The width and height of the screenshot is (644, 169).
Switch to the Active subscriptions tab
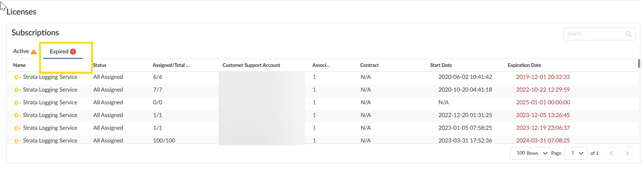[x=21, y=51]
